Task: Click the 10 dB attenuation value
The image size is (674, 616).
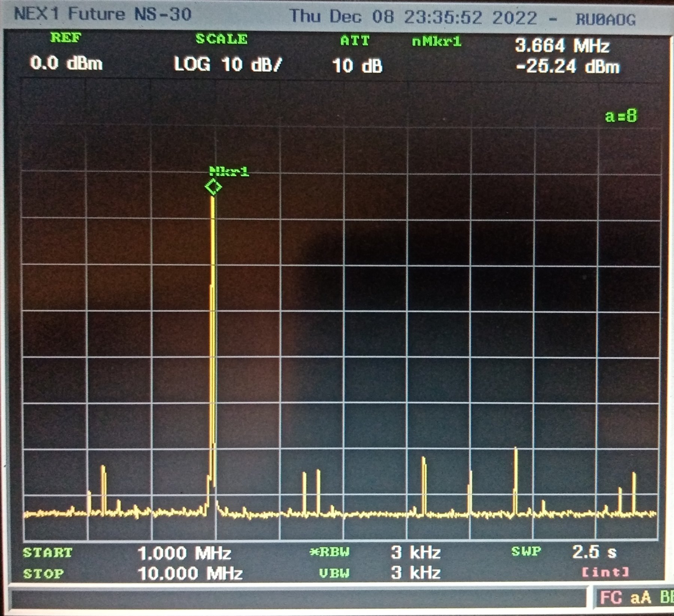Action: click(357, 66)
